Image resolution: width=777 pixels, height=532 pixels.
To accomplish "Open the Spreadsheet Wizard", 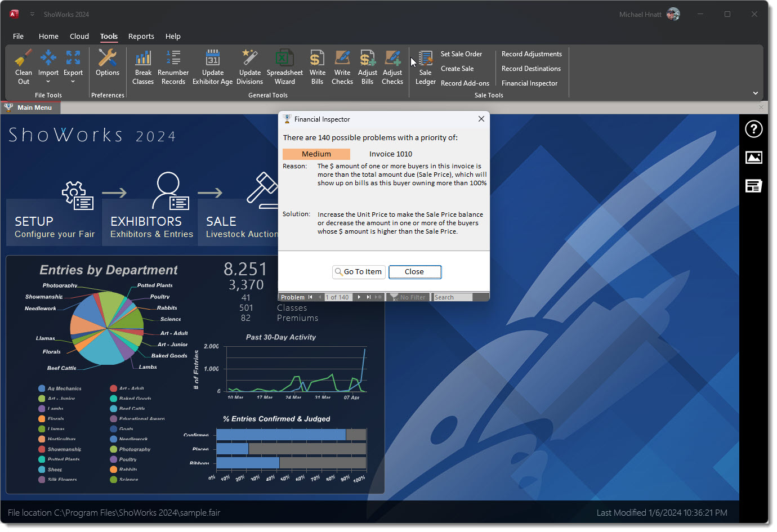I will tap(284, 66).
